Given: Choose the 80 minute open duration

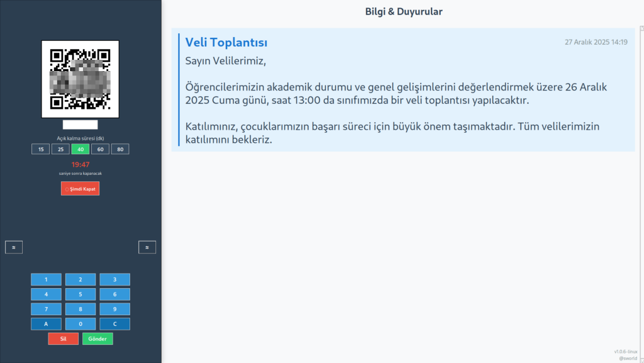Looking at the screenshot, I should 120,149.
